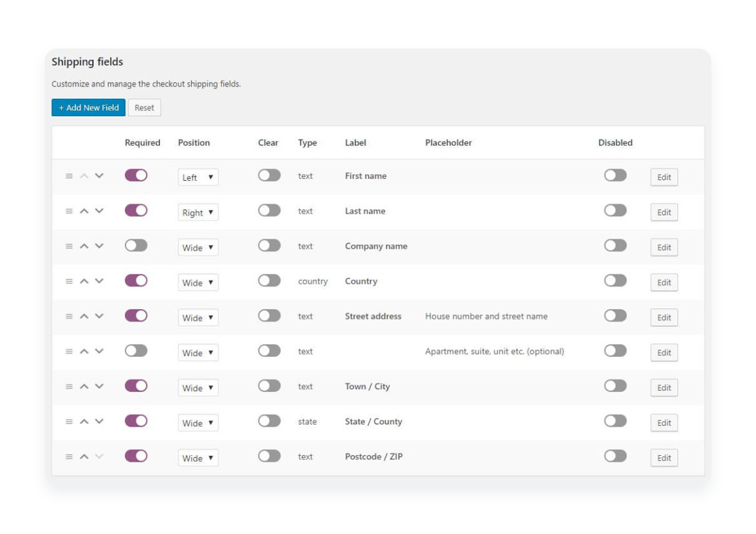756x534 pixels.
Task: Click the 'country' type cell
Action: tap(313, 281)
